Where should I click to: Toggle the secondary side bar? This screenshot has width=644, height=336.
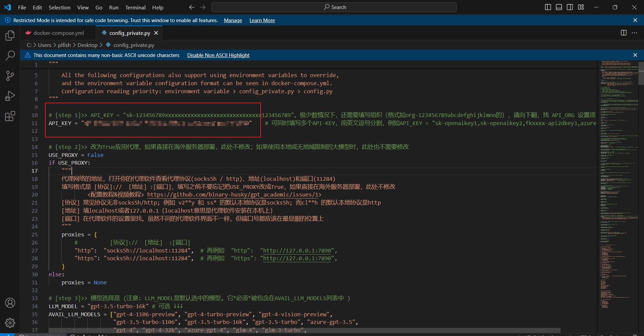(570, 7)
